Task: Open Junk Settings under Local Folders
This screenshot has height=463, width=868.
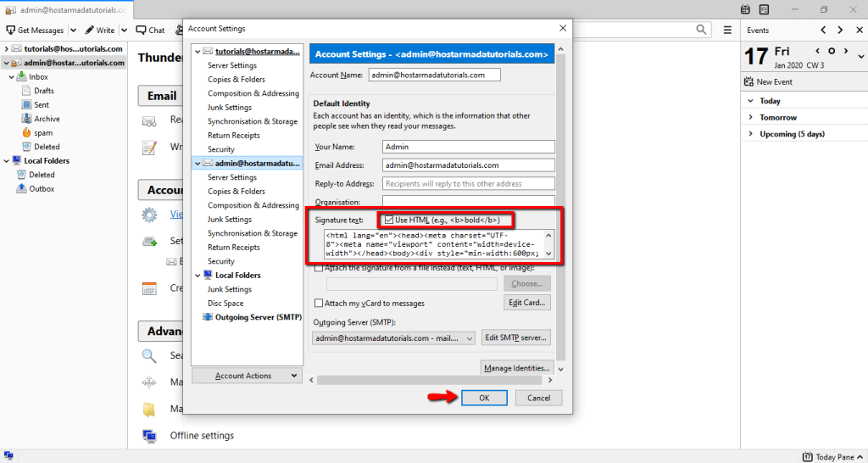Action: click(229, 289)
